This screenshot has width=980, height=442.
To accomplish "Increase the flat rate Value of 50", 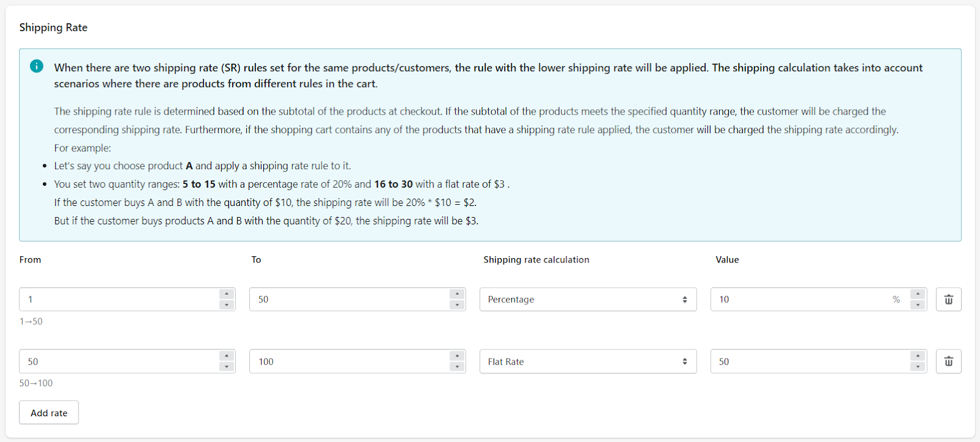I will (x=918, y=356).
